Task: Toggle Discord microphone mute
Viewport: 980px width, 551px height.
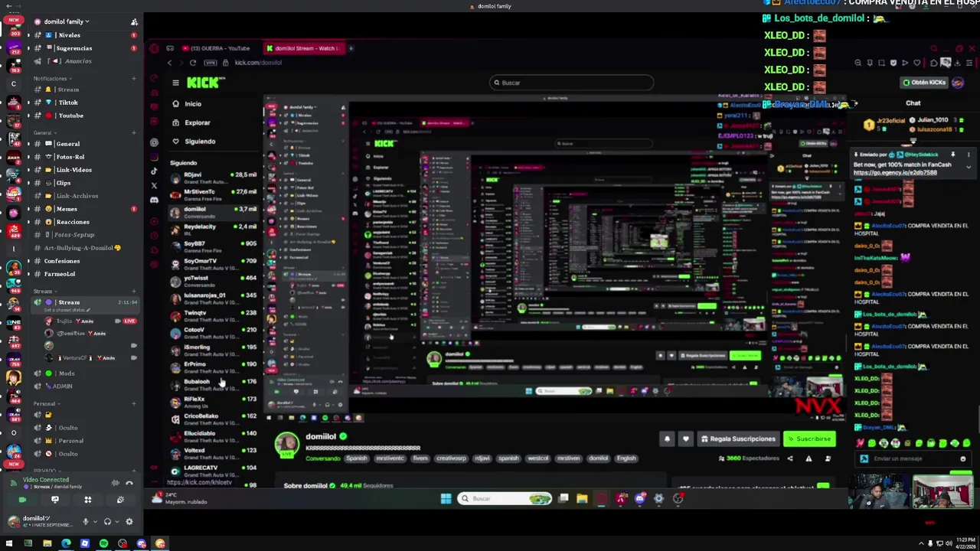Action: click(x=85, y=522)
